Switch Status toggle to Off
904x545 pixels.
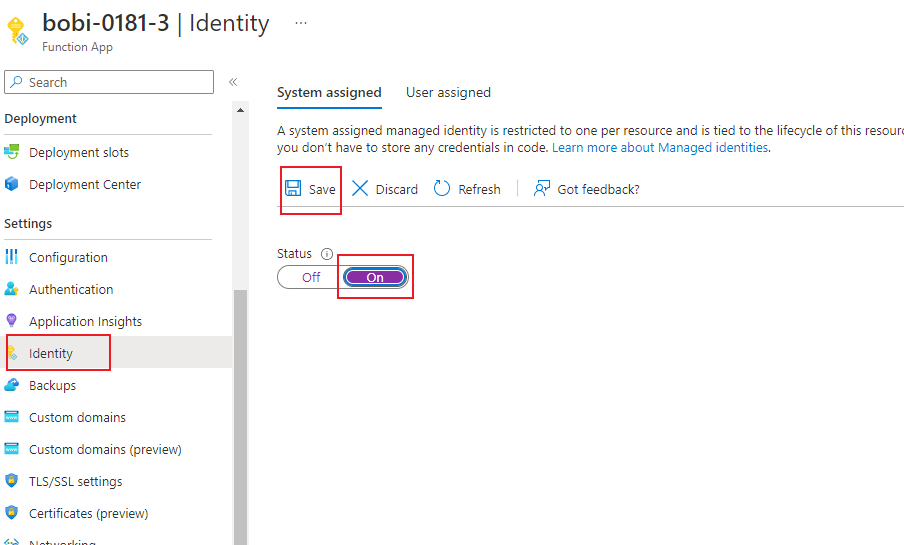[x=310, y=277]
